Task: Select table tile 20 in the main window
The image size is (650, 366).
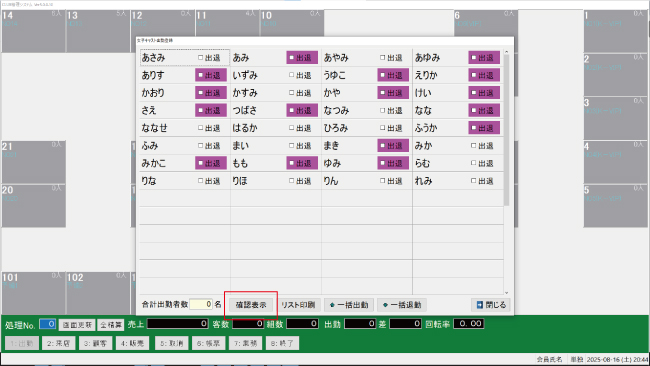Action: 34,206
